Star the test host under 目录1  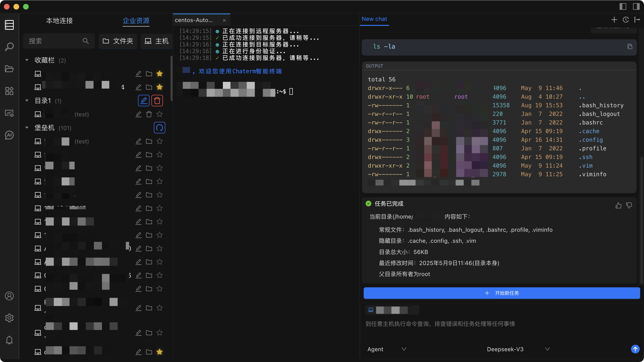(x=160, y=114)
